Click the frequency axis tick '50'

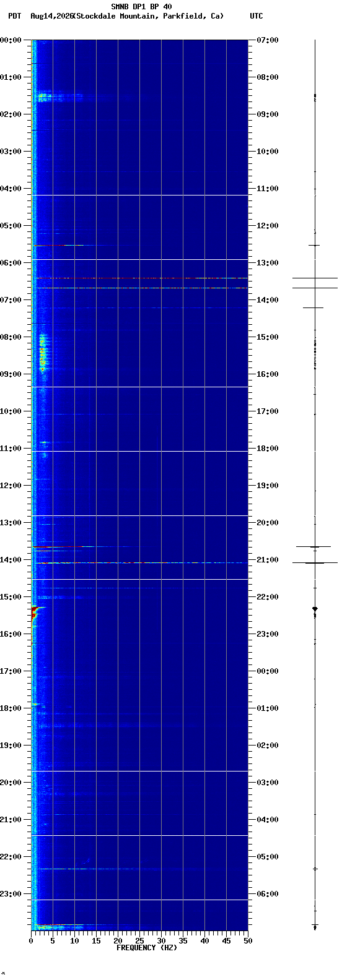248,941
